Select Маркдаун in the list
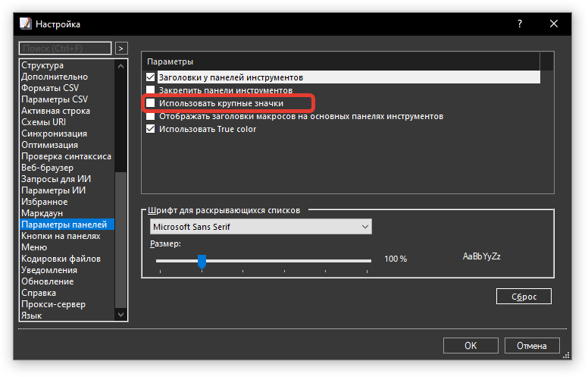Screen dimensions: 588x377 [x=67, y=213]
